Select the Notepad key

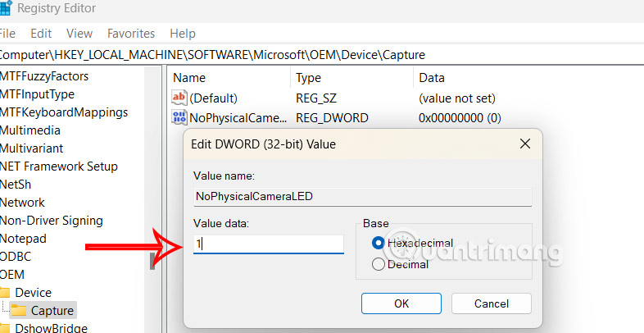point(23,239)
